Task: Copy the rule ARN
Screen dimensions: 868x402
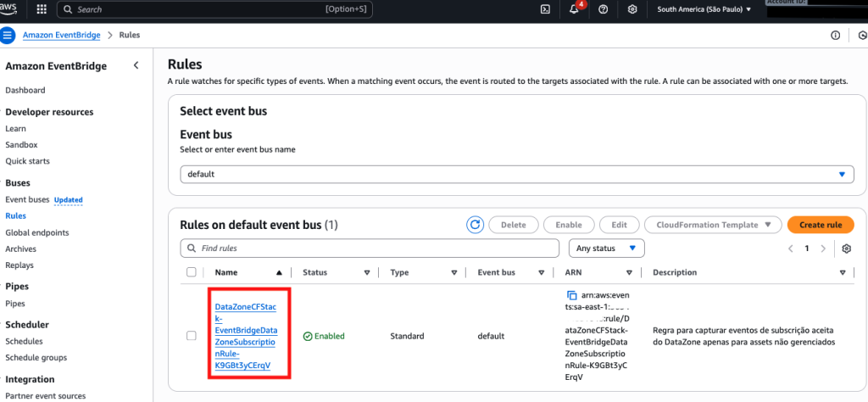Action: pyautogui.click(x=572, y=294)
